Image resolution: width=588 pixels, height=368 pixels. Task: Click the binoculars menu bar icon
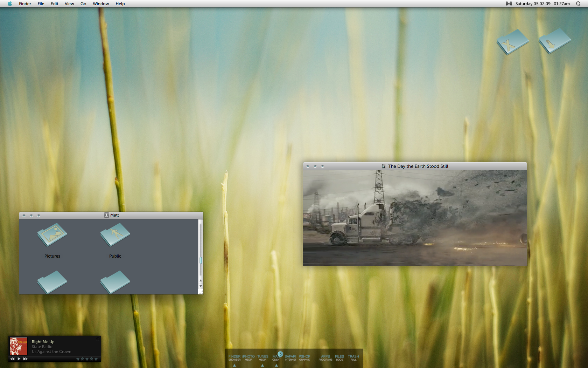[509, 4]
